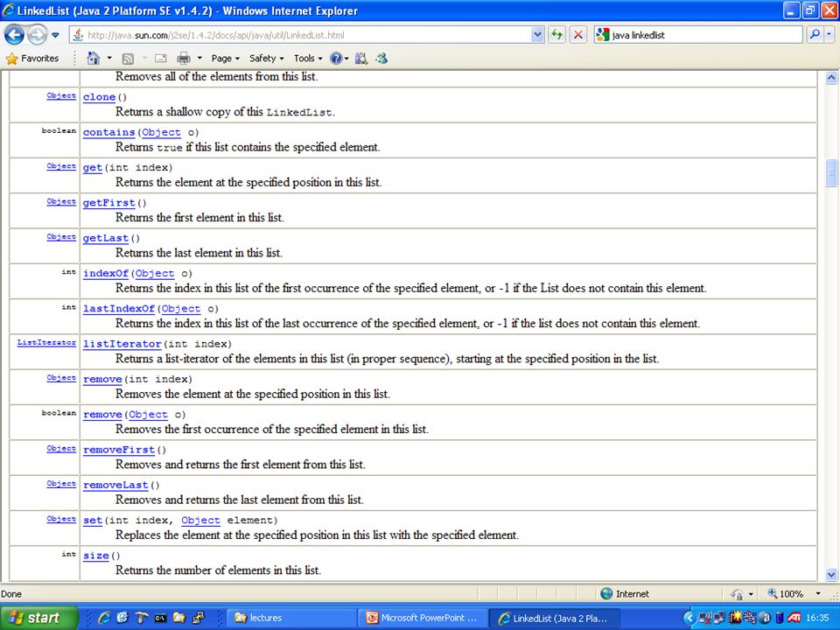This screenshot has height=630, width=840.
Task: Click the ATI tray icon
Action: coord(794,618)
